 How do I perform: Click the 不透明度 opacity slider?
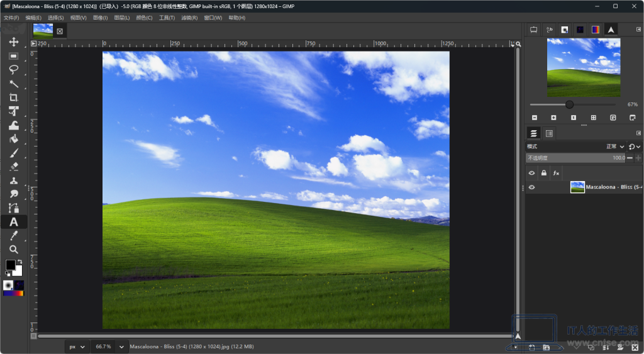point(576,158)
